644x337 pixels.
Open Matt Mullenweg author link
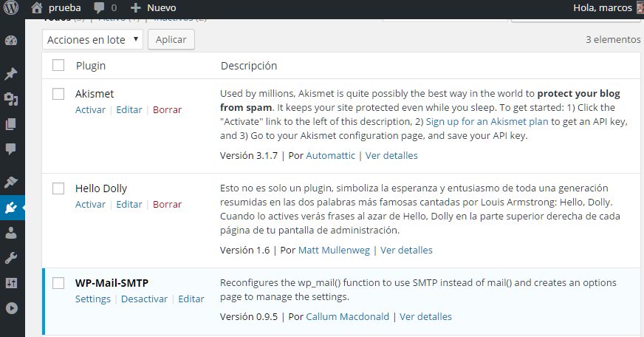pyautogui.click(x=334, y=250)
